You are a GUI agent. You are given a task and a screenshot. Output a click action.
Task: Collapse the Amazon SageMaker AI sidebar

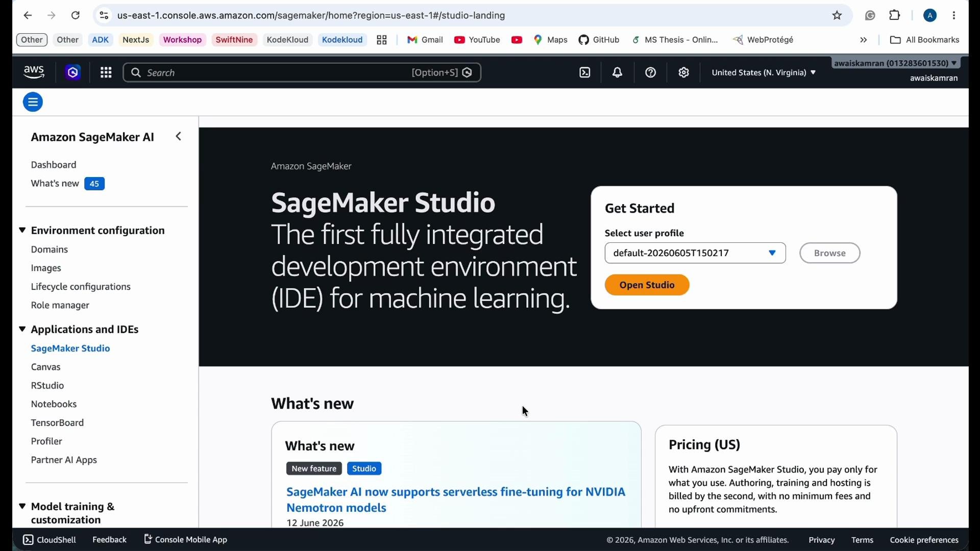[x=179, y=137]
